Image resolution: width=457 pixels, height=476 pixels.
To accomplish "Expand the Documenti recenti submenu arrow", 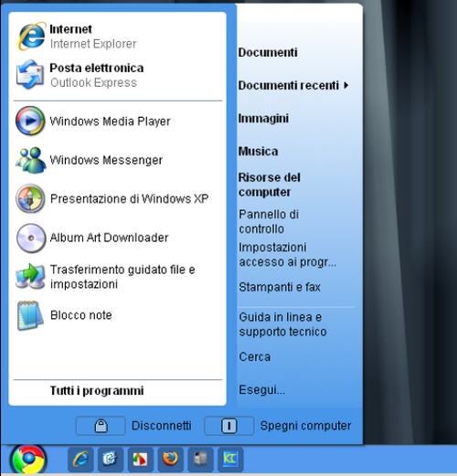I will point(346,86).
